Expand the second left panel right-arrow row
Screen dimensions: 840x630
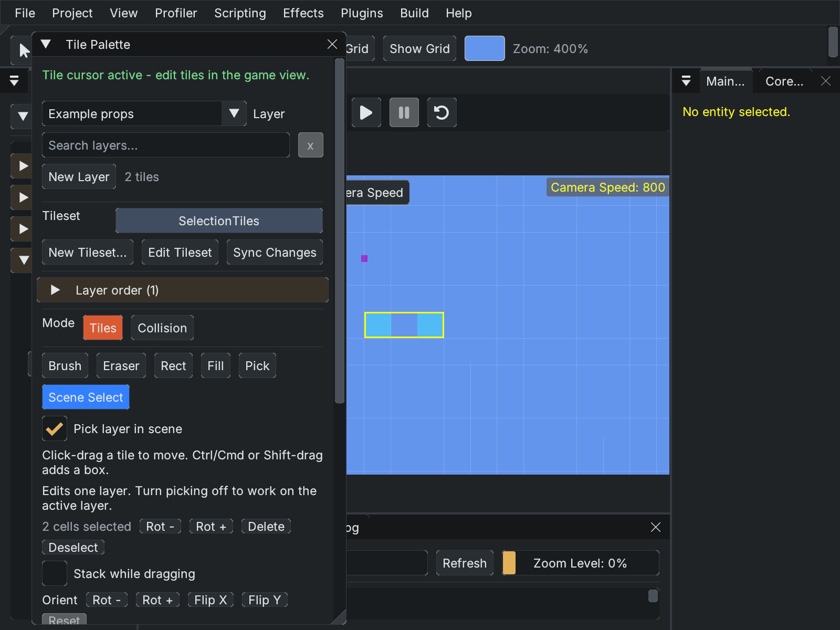pos(23,197)
